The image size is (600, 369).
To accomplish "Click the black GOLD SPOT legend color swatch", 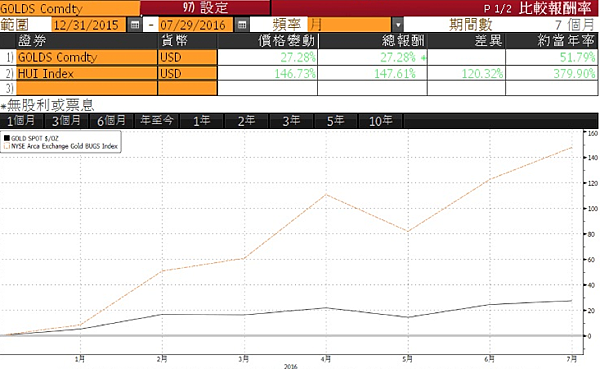I will [7, 138].
